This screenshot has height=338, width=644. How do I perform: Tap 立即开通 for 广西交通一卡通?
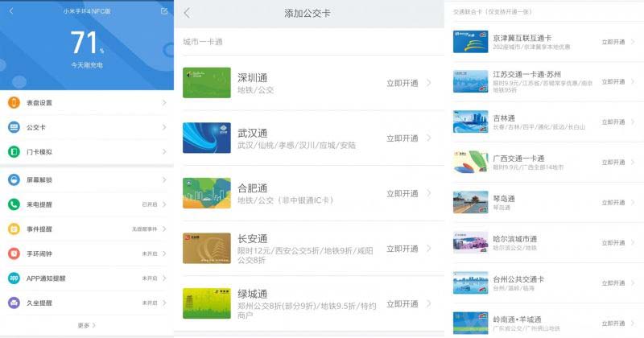pyautogui.click(x=613, y=163)
